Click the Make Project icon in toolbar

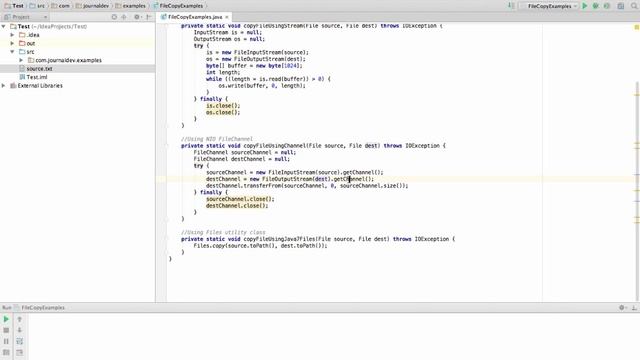click(511, 6)
